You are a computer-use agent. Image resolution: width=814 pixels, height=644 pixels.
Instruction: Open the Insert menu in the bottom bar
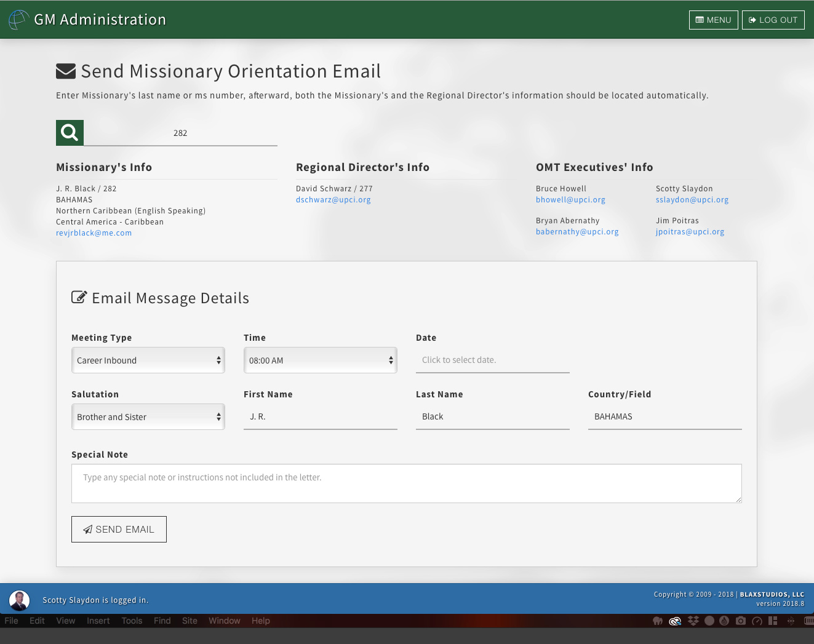(x=98, y=621)
